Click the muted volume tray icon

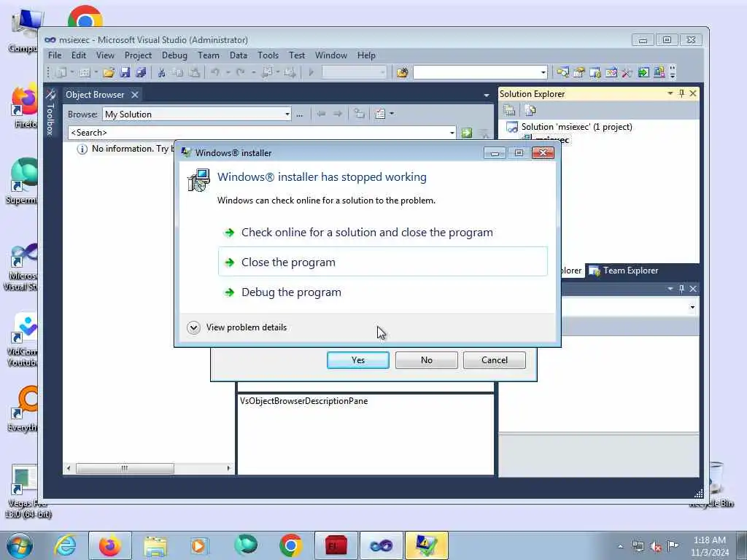point(656,547)
